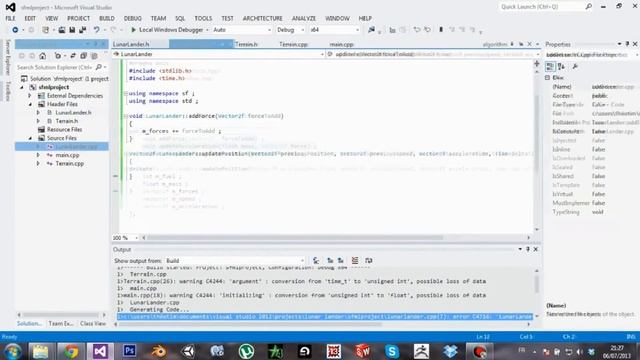Expand the External Dependencies node
The width and height of the screenshot is (640, 360).
pyautogui.click(x=30, y=96)
